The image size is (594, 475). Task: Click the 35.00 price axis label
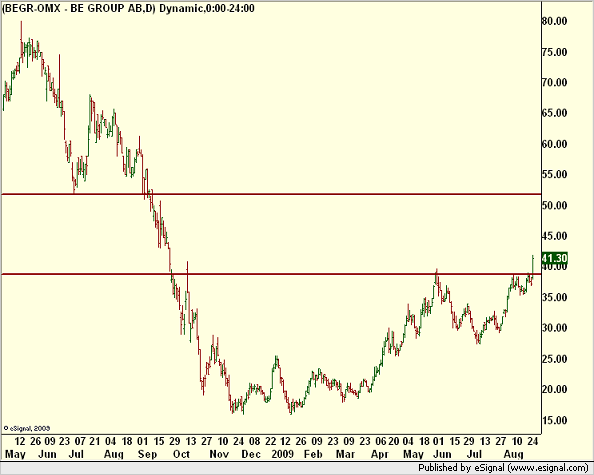pyautogui.click(x=555, y=297)
